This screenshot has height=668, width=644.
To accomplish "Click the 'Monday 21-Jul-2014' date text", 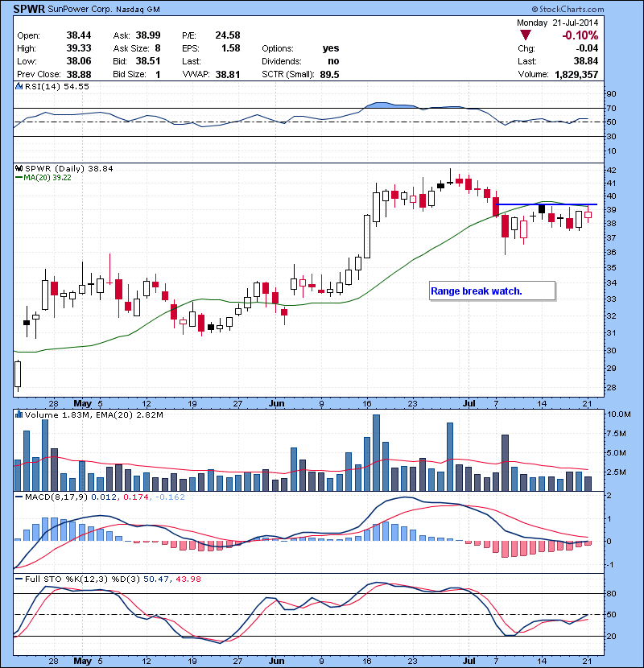I will pyautogui.click(x=557, y=23).
